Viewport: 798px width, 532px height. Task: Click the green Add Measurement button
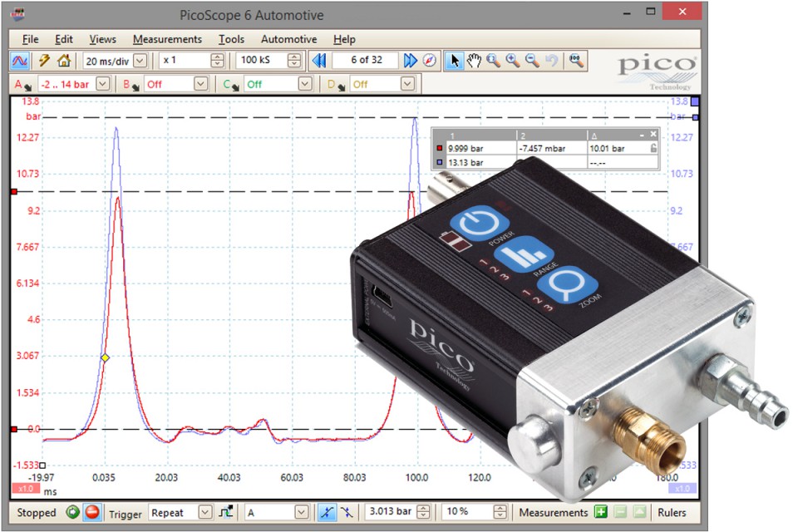(602, 512)
